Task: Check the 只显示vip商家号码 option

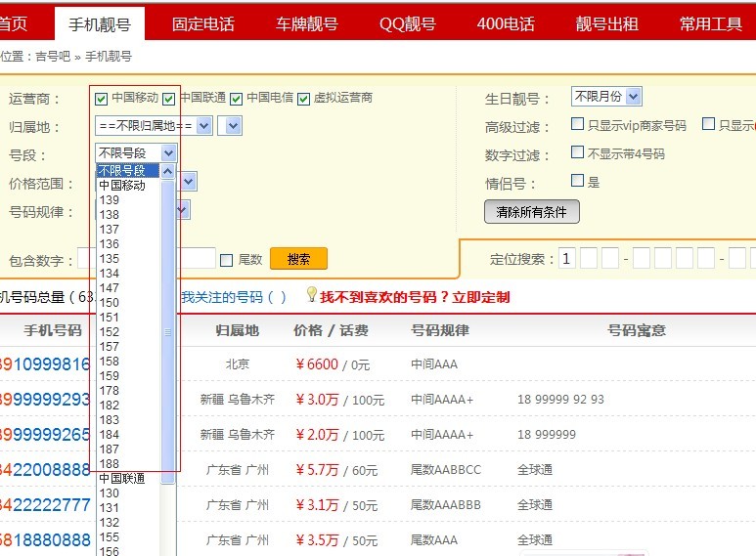Action: tap(577, 125)
